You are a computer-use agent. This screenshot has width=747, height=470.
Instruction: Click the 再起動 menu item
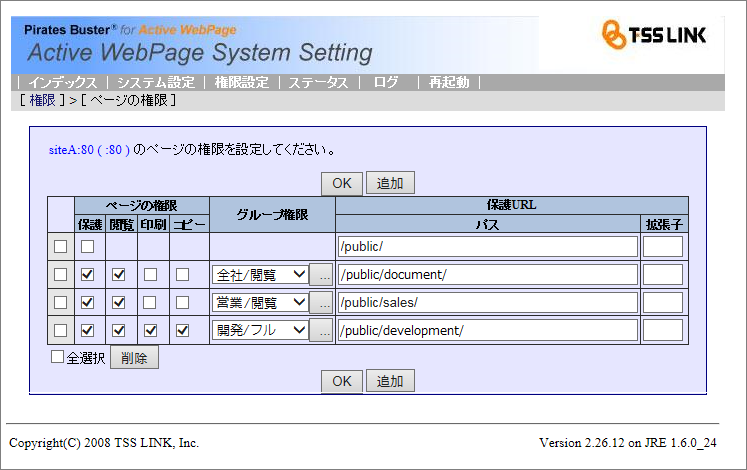[449, 83]
